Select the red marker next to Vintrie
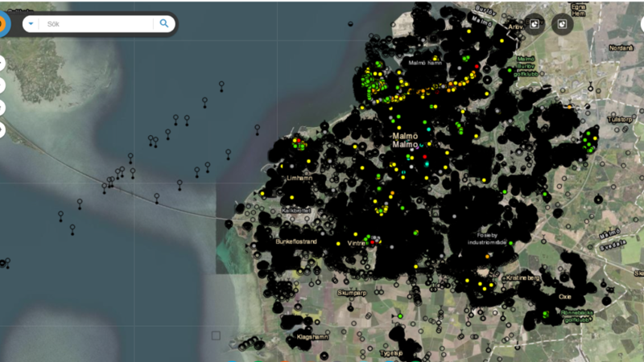Viewport: 644px width, 362px height. pyautogui.click(x=373, y=243)
